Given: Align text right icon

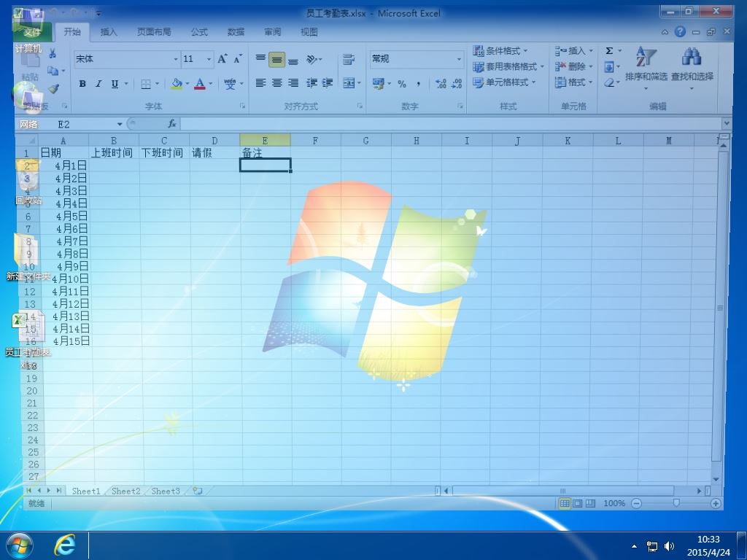Looking at the screenshot, I should (293, 83).
